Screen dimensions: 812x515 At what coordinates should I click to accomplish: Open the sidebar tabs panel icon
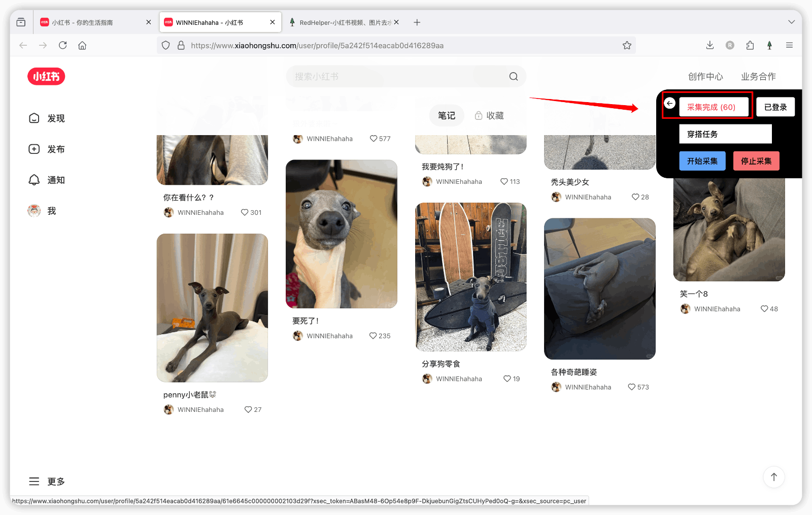(x=21, y=22)
